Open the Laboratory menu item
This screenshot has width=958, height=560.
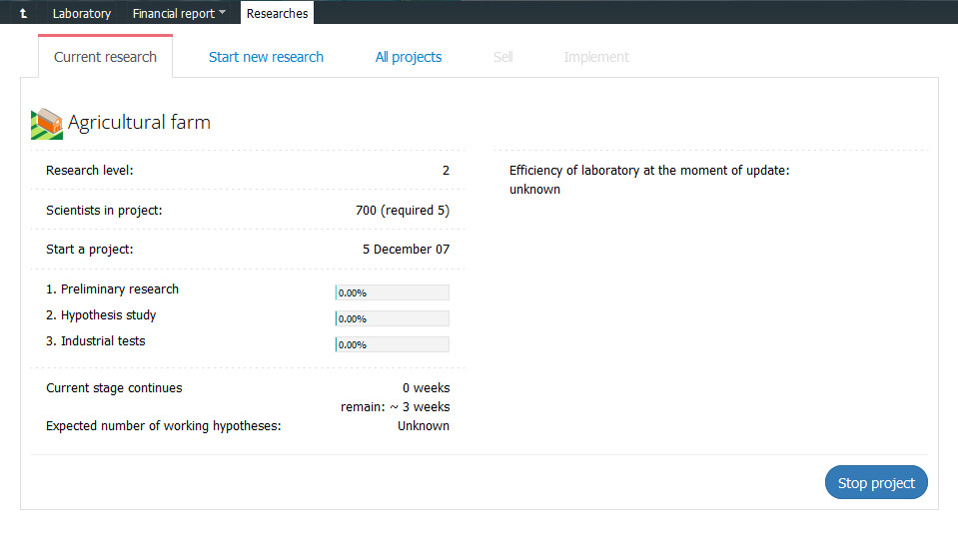click(81, 14)
